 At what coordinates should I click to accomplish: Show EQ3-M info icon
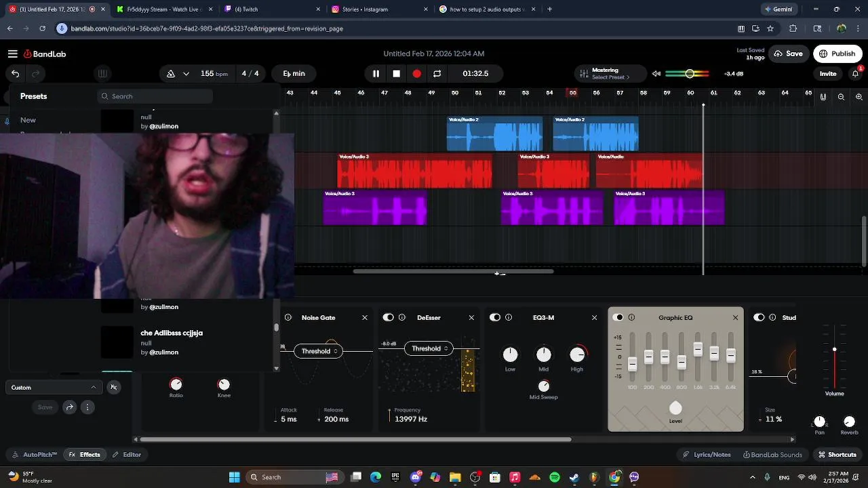(x=509, y=317)
